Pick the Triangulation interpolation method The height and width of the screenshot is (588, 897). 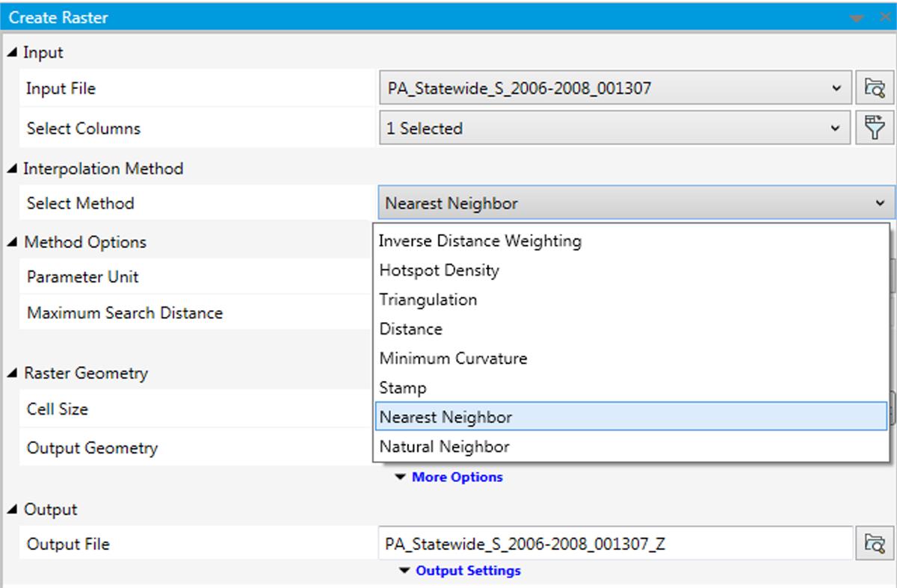[428, 300]
